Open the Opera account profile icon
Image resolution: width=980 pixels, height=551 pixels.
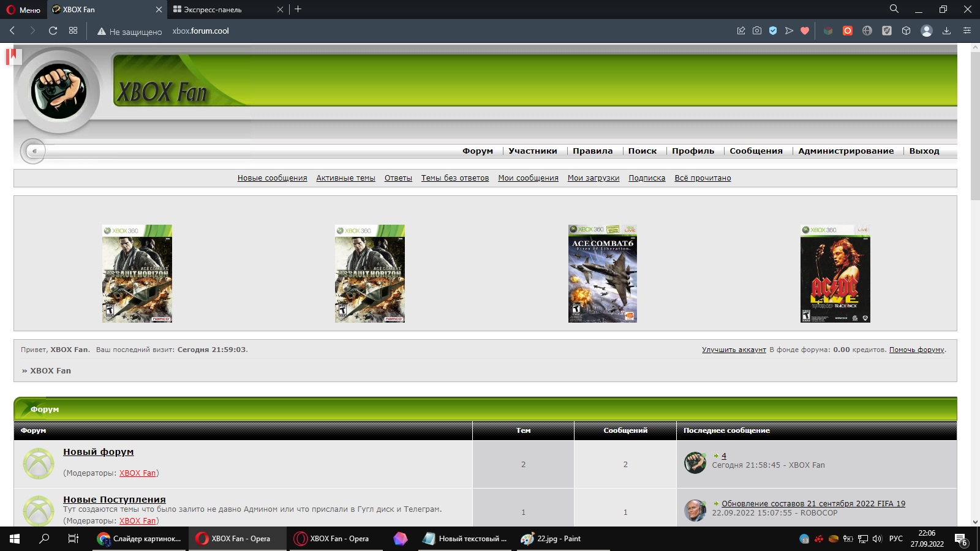[x=926, y=31]
